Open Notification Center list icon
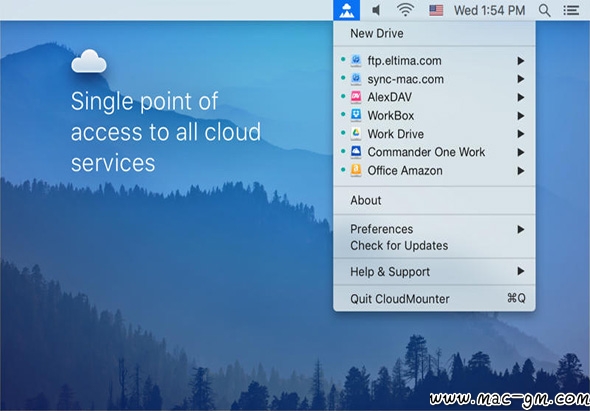This screenshot has width=590, height=411. [571, 10]
